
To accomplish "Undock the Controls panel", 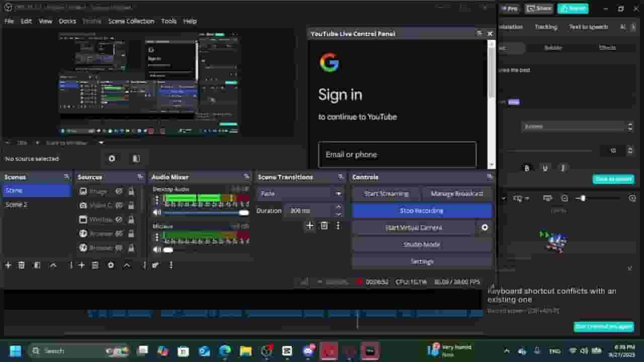I will 489,177.
